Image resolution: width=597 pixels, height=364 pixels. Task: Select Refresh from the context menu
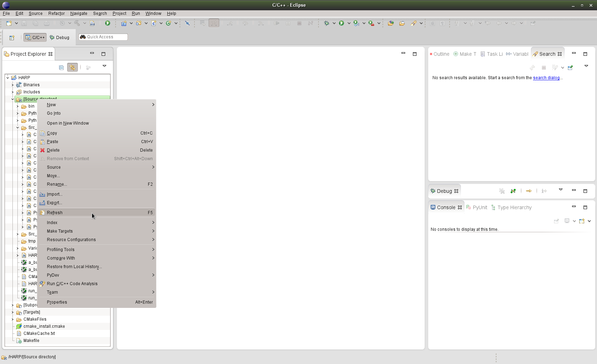point(55,213)
